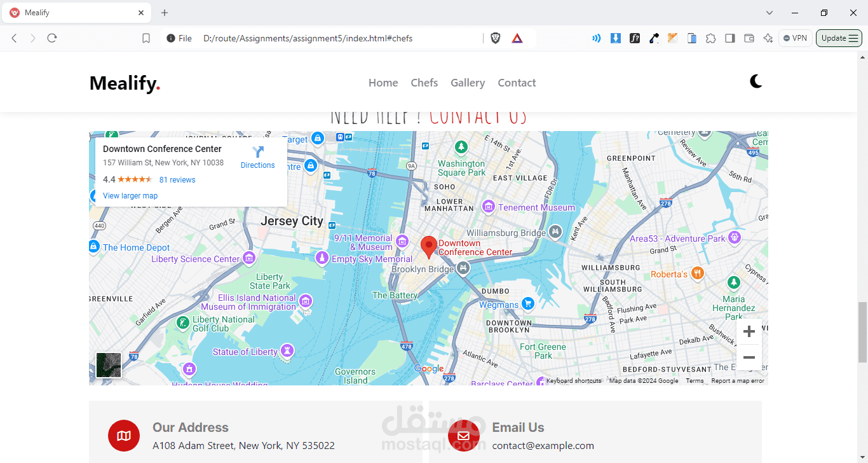The image size is (868, 463).
Task: Click the Area53 Adventure Park marker
Action: (x=735, y=238)
